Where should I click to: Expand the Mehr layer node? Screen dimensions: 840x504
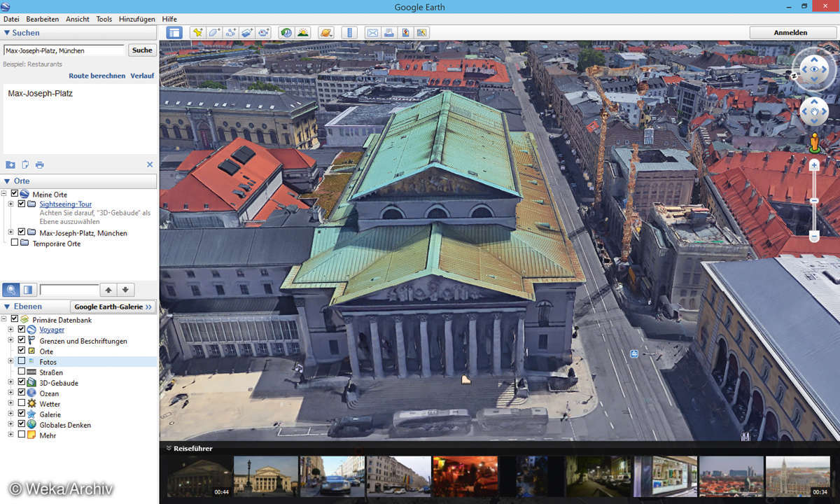point(10,435)
